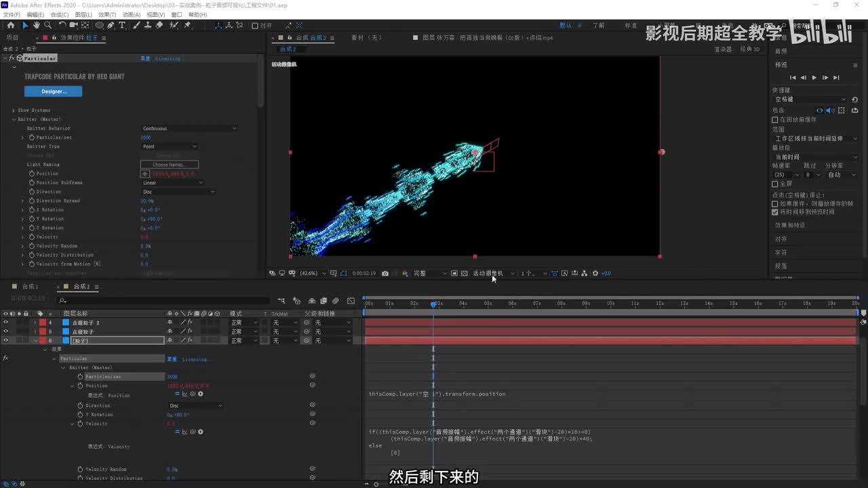
Task: Select the Eraser tool
Action: click(159, 25)
